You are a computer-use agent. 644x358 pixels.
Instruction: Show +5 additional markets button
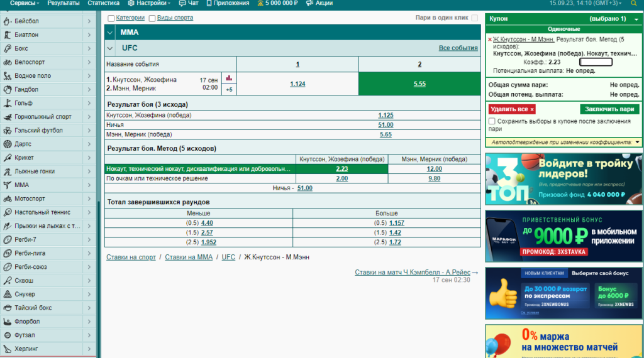[229, 90]
